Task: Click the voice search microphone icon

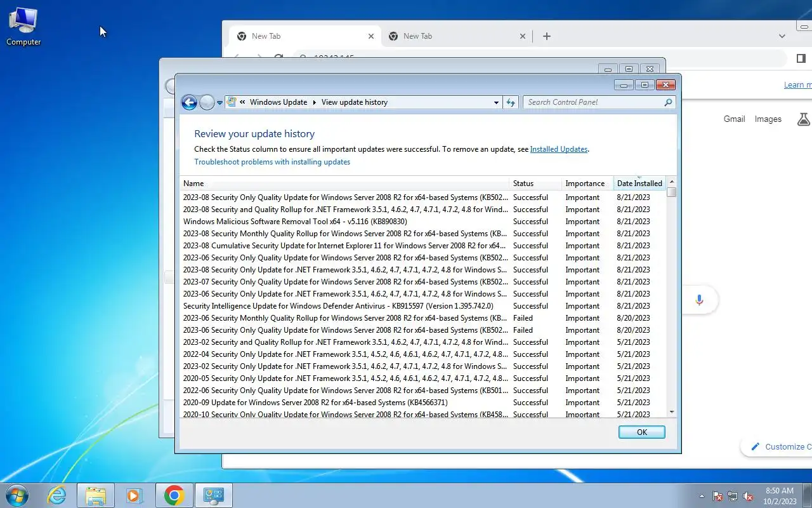Action: click(x=699, y=300)
